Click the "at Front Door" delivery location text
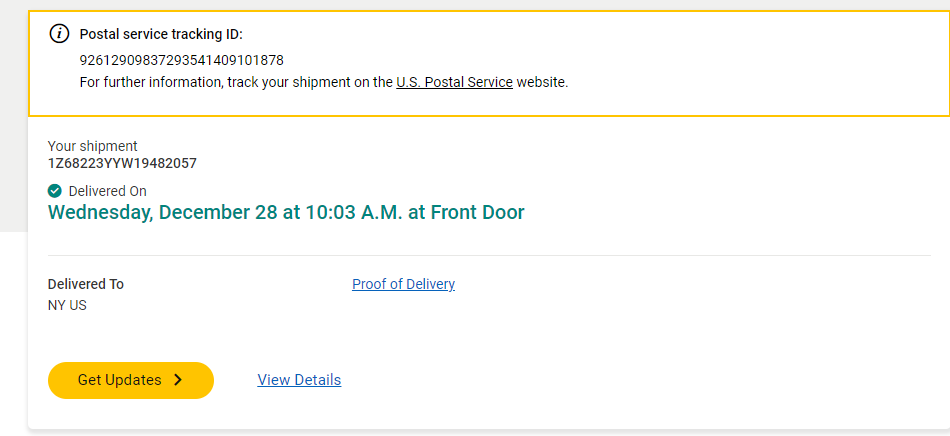The image size is (950, 436). (468, 212)
